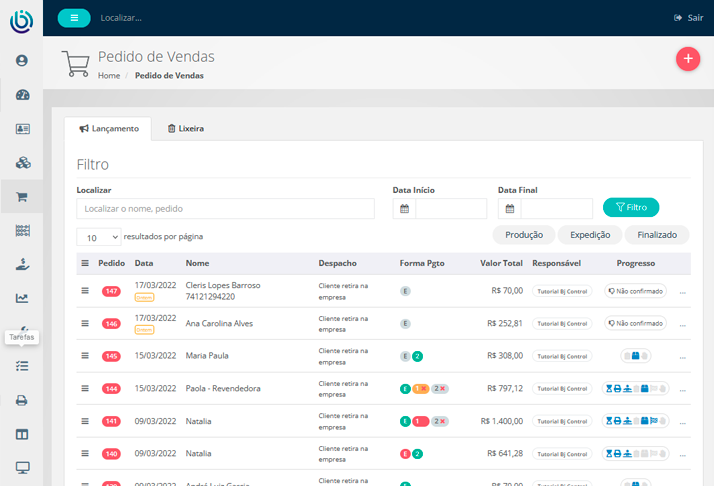Expand row menu for order 147

coord(85,291)
